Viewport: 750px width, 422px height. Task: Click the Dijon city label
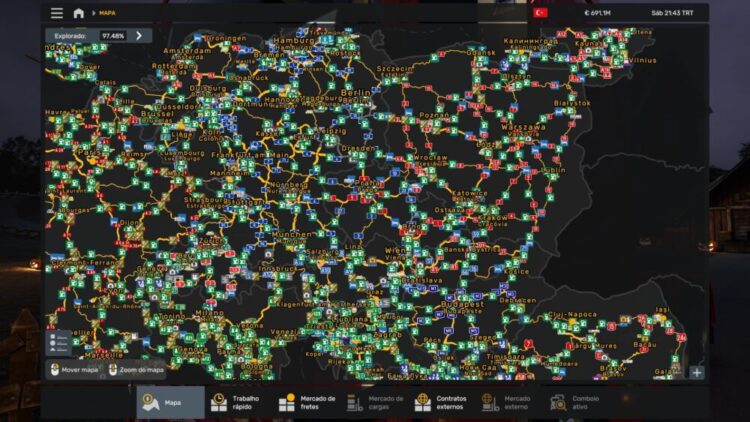coord(129,222)
